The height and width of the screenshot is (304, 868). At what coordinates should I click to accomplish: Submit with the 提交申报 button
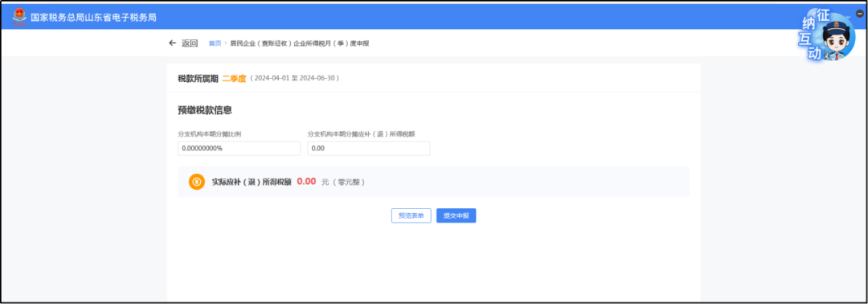[457, 216]
